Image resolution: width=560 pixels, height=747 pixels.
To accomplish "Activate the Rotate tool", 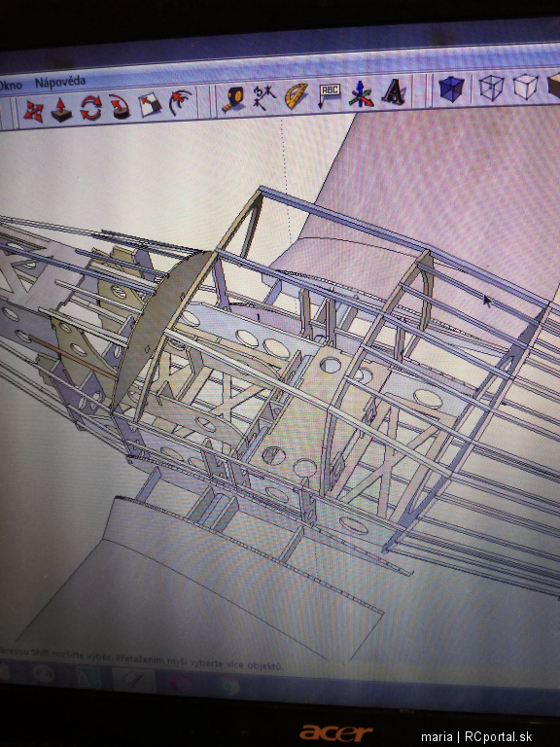I will [x=90, y=108].
